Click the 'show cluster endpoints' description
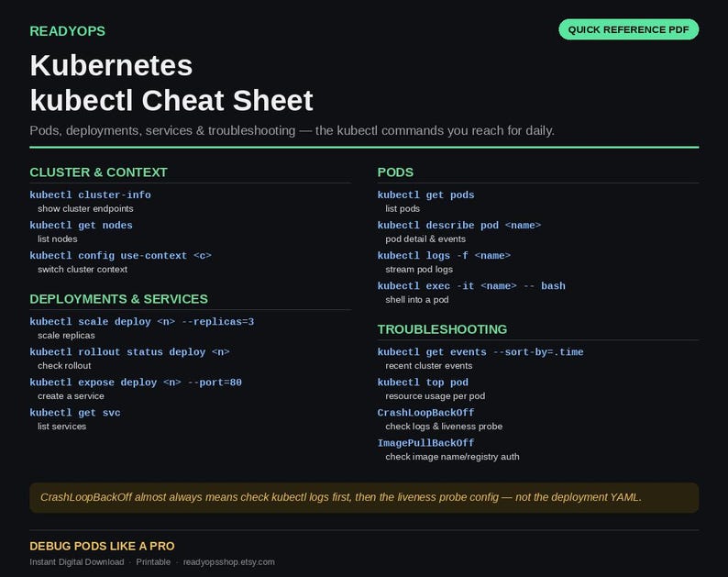This screenshot has width=728, height=577. 85,208
